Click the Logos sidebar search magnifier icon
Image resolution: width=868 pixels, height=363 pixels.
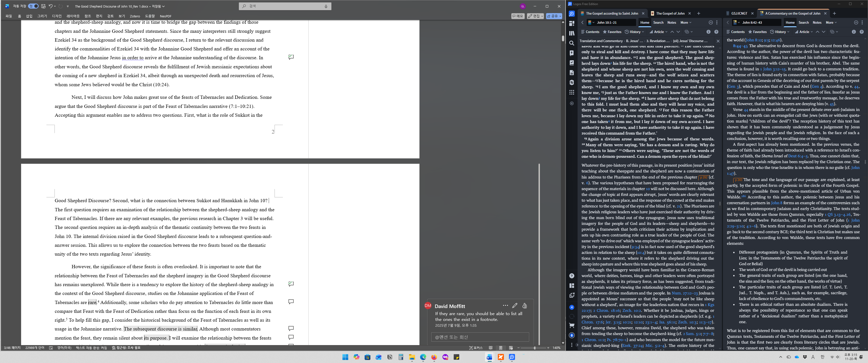pyautogui.click(x=572, y=43)
